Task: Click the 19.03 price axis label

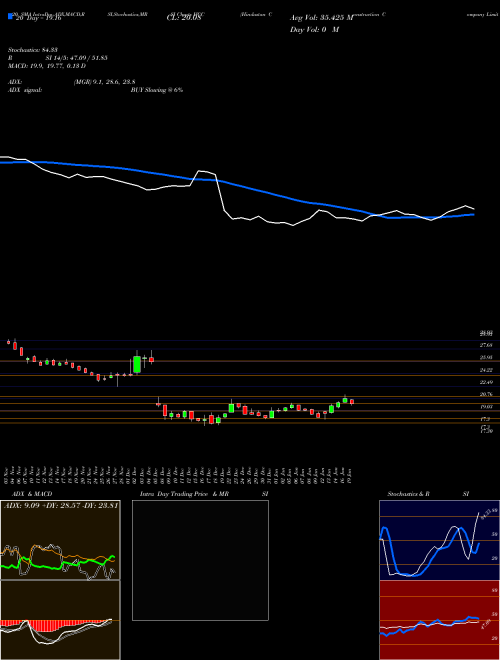Action: [x=487, y=407]
